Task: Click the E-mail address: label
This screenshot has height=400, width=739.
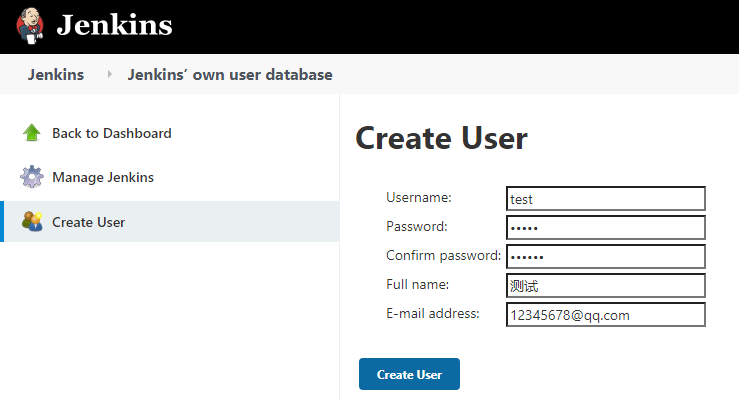Action: click(433, 314)
